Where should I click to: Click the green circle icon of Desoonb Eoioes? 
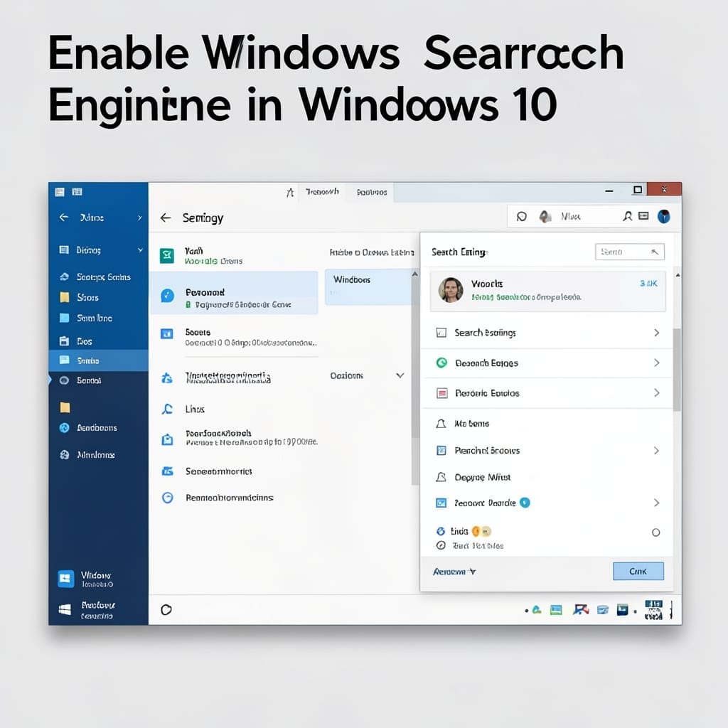(441, 363)
